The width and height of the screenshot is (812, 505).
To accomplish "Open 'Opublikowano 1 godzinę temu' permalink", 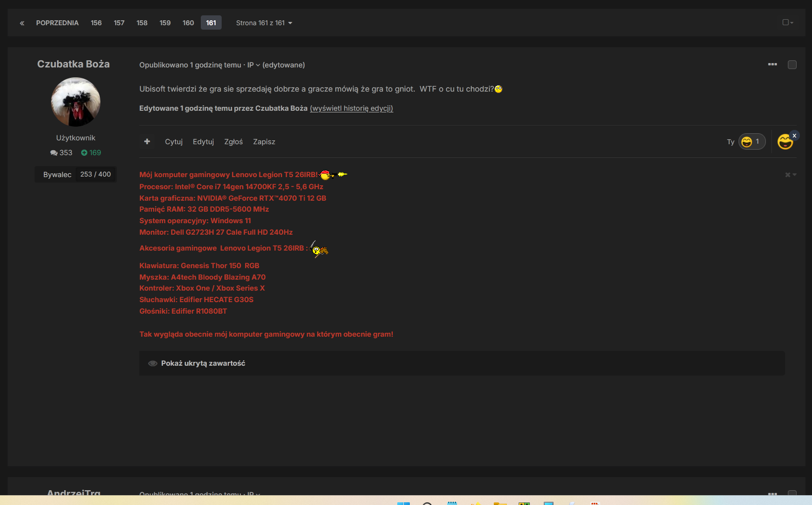I will click(x=190, y=65).
